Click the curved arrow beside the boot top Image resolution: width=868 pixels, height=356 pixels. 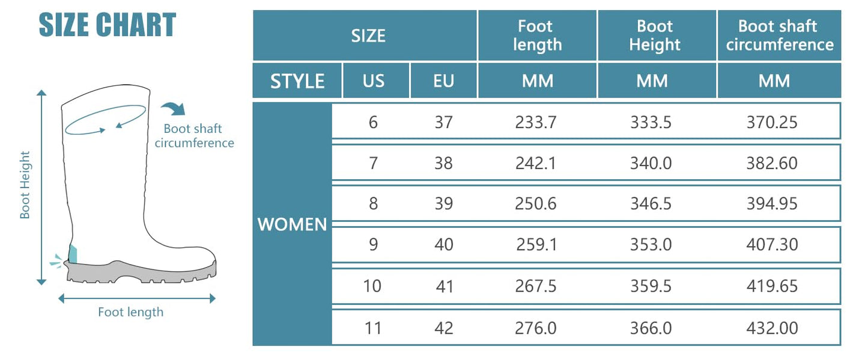coord(174,109)
